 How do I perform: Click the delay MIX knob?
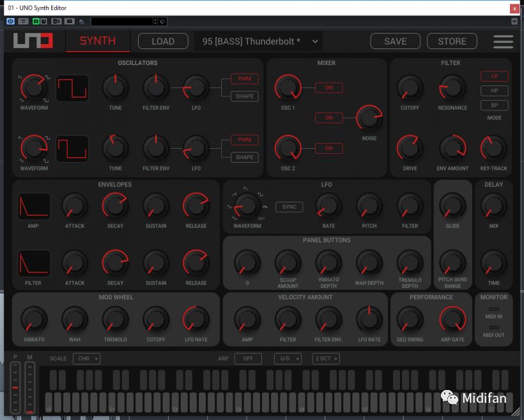click(x=493, y=206)
